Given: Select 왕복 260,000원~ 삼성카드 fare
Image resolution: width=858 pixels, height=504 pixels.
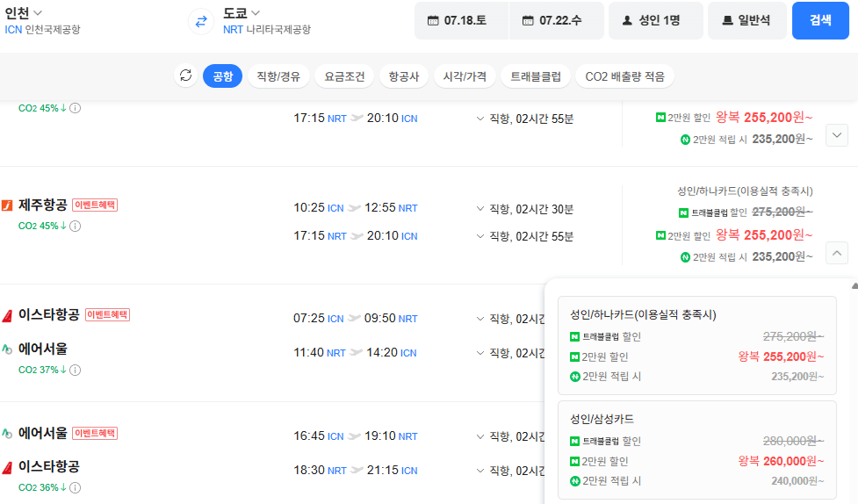Looking at the screenshot, I should (x=781, y=461).
